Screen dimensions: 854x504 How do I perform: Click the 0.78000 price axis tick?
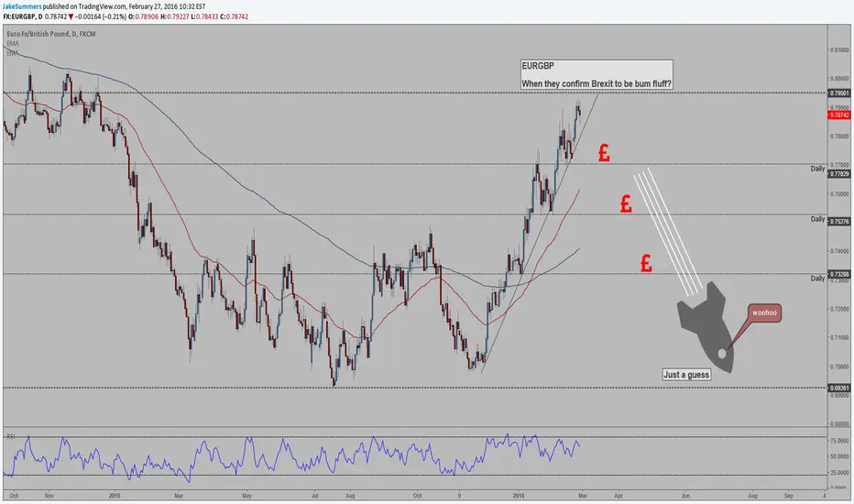(x=839, y=137)
